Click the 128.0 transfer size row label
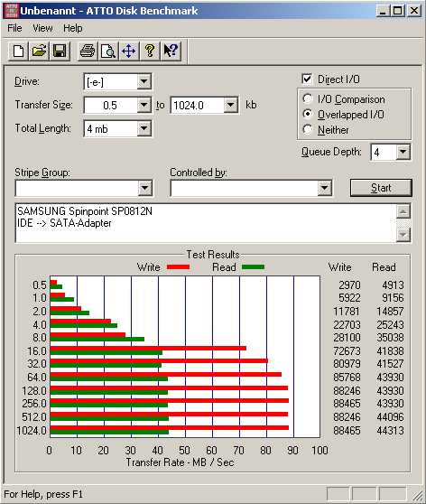The width and height of the screenshot is (426, 504). click(34, 391)
